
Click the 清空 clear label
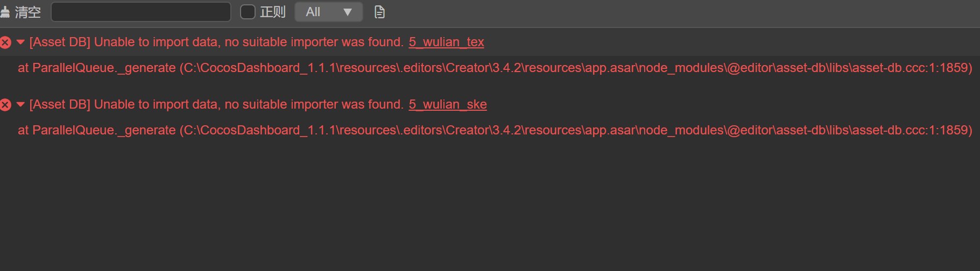(28, 12)
